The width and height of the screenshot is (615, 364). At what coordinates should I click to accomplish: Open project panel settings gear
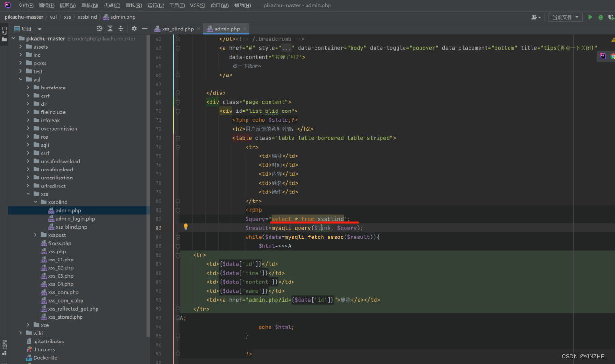click(134, 29)
